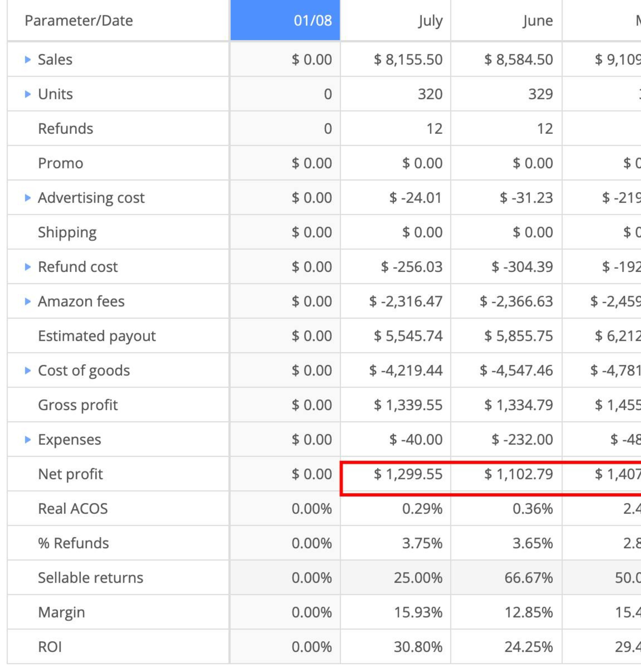Screen dimensions: 641x672
Task: Select the 01/08 column header
Action: point(312,20)
